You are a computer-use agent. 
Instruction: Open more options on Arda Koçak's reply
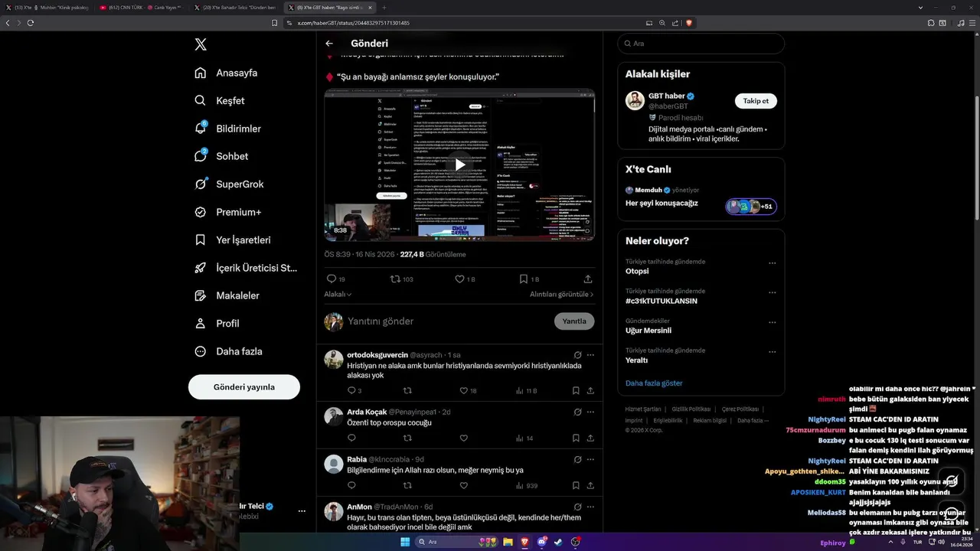coord(590,412)
